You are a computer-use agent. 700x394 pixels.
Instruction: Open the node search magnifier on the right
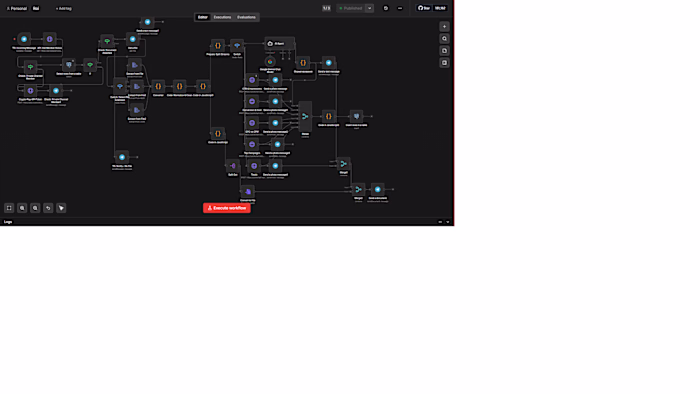coord(444,39)
